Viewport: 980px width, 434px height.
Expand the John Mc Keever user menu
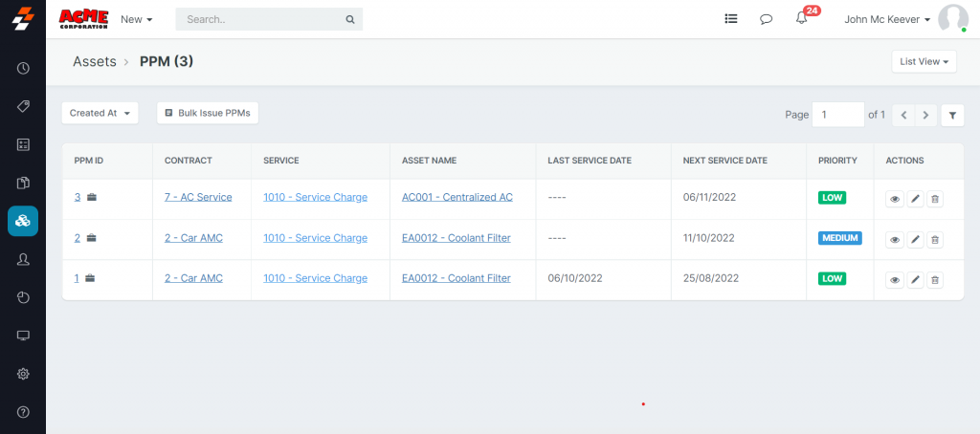pyautogui.click(x=887, y=19)
